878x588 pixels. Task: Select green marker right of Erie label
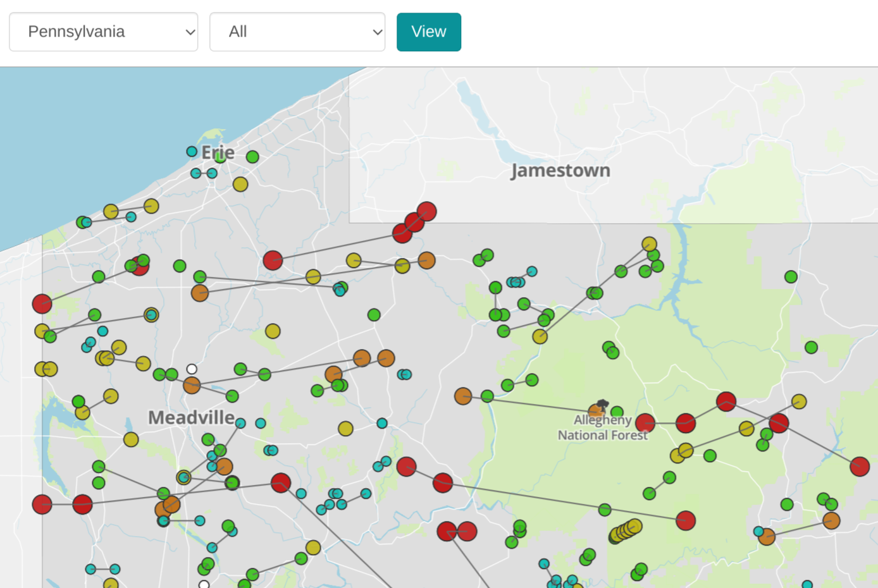pos(252,157)
